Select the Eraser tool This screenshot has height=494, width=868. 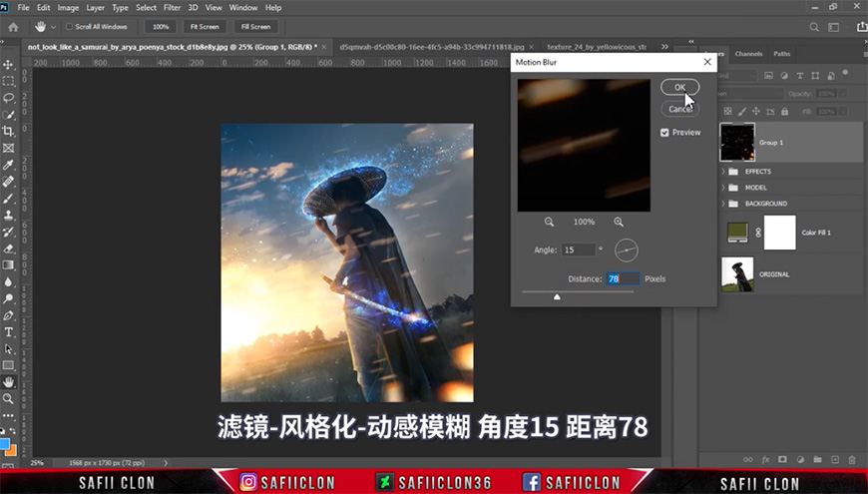(8, 248)
